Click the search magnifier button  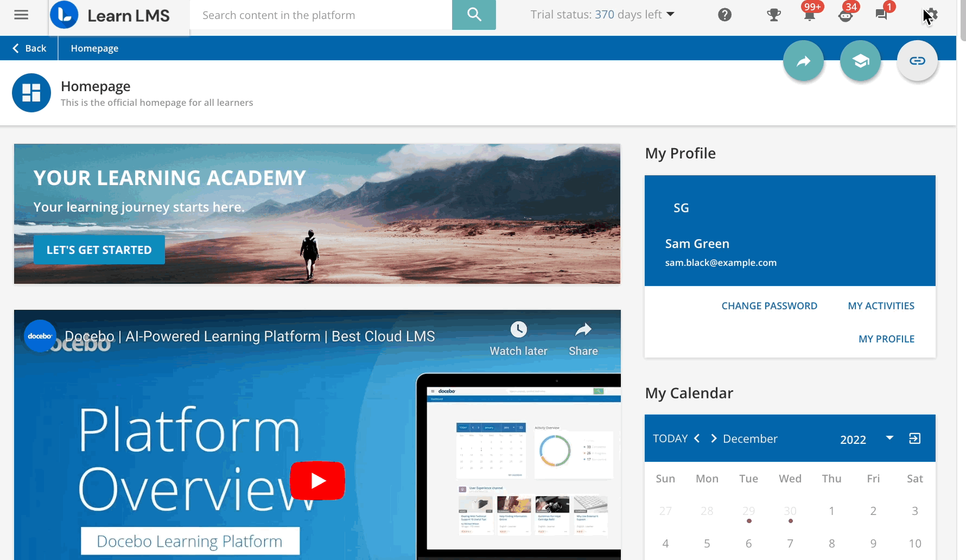(474, 15)
